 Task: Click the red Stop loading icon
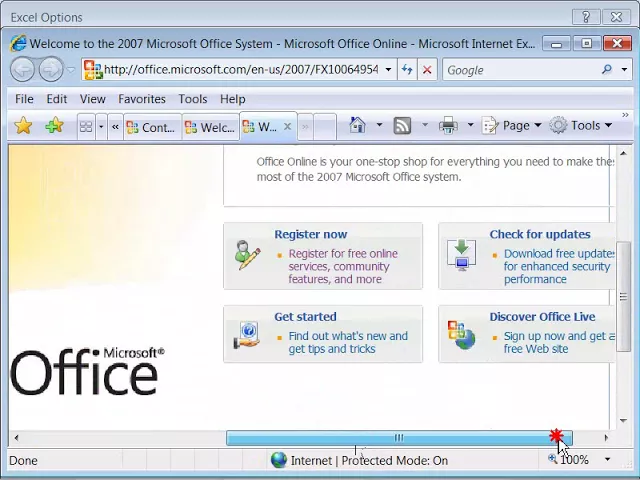pos(427,70)
